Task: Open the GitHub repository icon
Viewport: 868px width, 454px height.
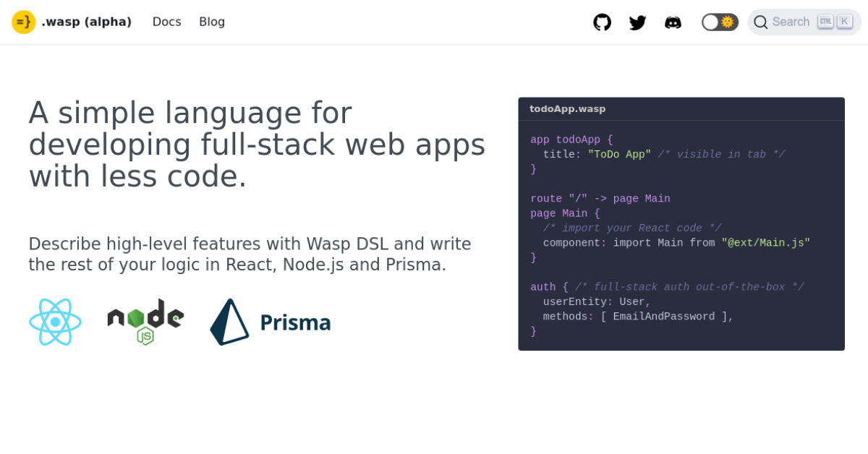Action: (602, 22)
